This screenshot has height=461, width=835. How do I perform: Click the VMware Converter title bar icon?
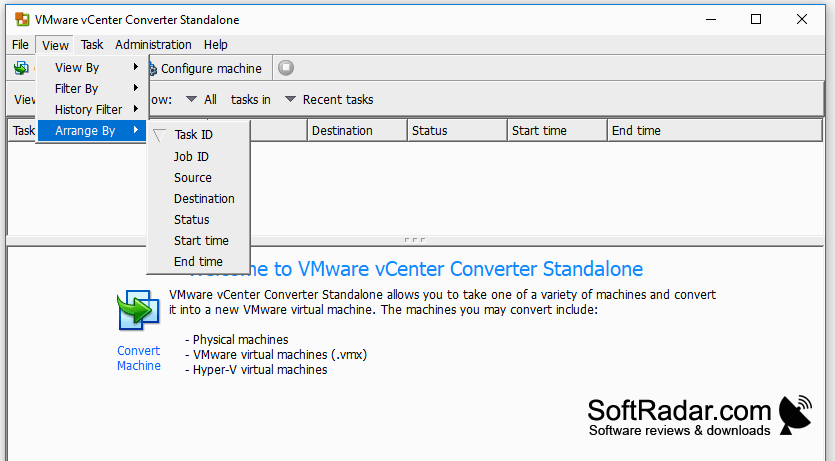22,20
